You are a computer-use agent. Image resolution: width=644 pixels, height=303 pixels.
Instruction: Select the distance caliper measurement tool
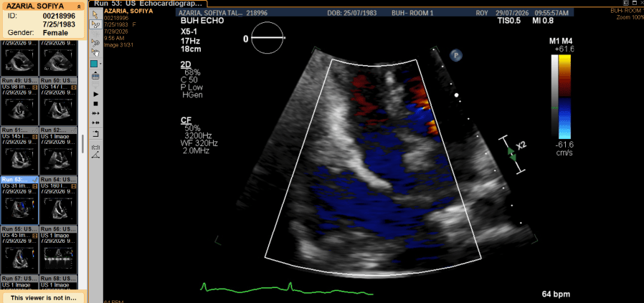click(95, 146)
